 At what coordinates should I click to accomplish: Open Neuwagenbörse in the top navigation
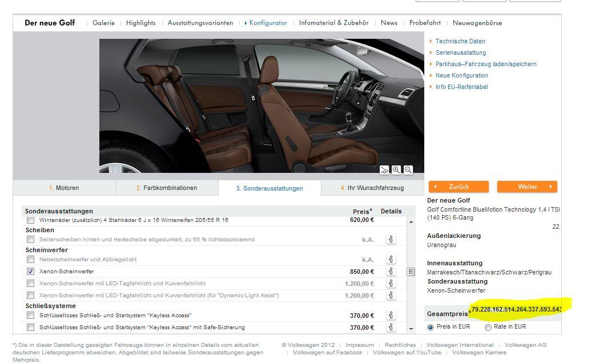point(477,23)
